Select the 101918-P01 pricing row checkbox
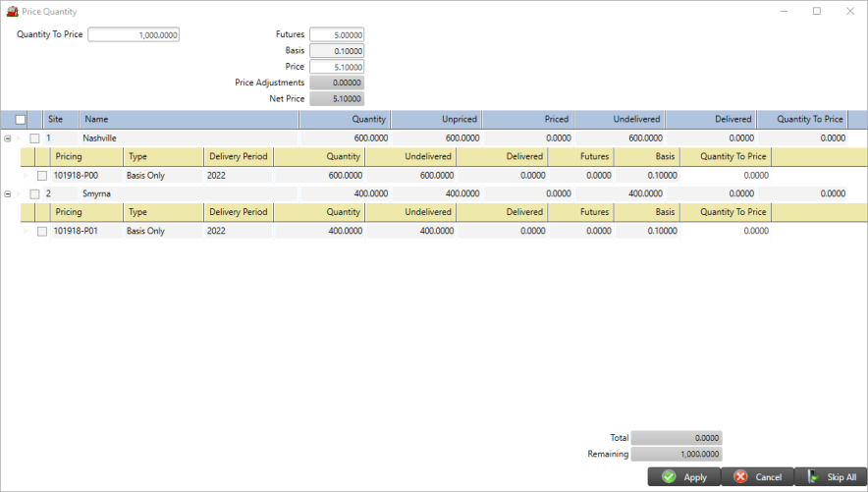The image size is (868, 492). point(42,232)
